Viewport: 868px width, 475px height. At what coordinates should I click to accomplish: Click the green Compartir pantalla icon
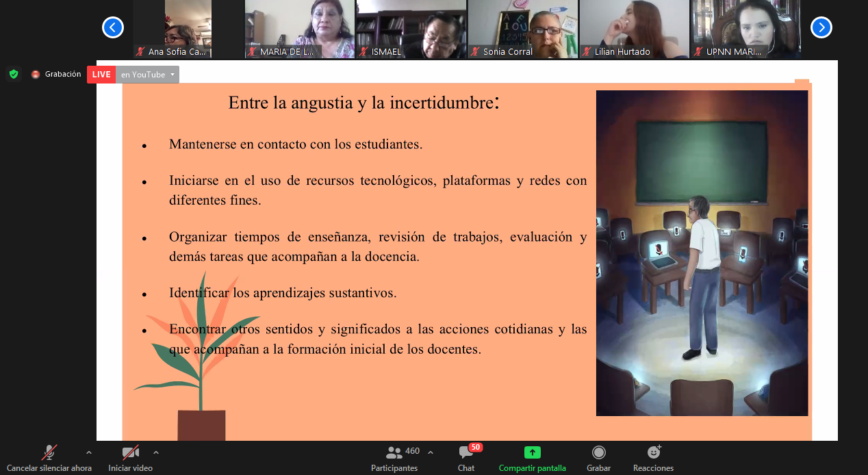pyautogui.click(x=532, y=452)
